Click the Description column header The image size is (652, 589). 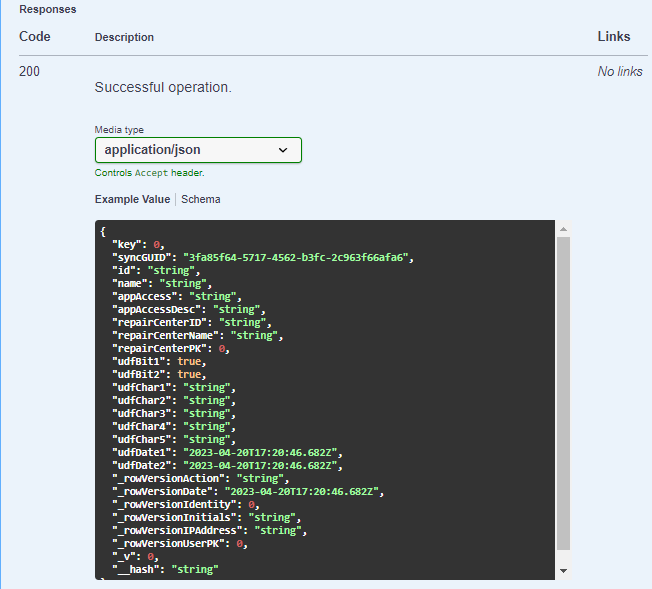tap(124, 37)
